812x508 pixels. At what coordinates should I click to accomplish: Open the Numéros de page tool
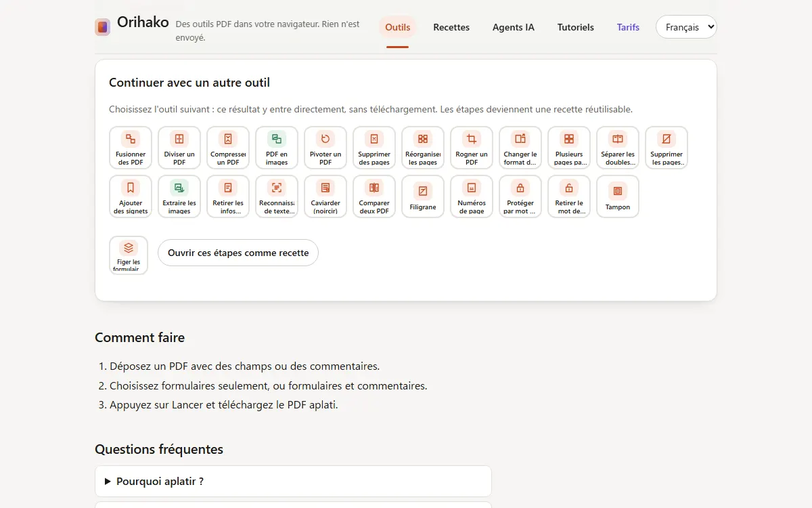(x=472, y=196)
